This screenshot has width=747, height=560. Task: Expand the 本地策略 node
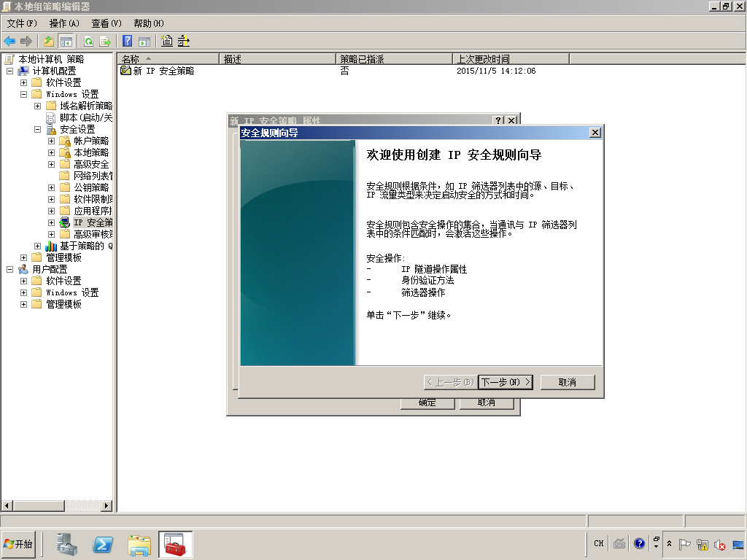tap(52, 152)
